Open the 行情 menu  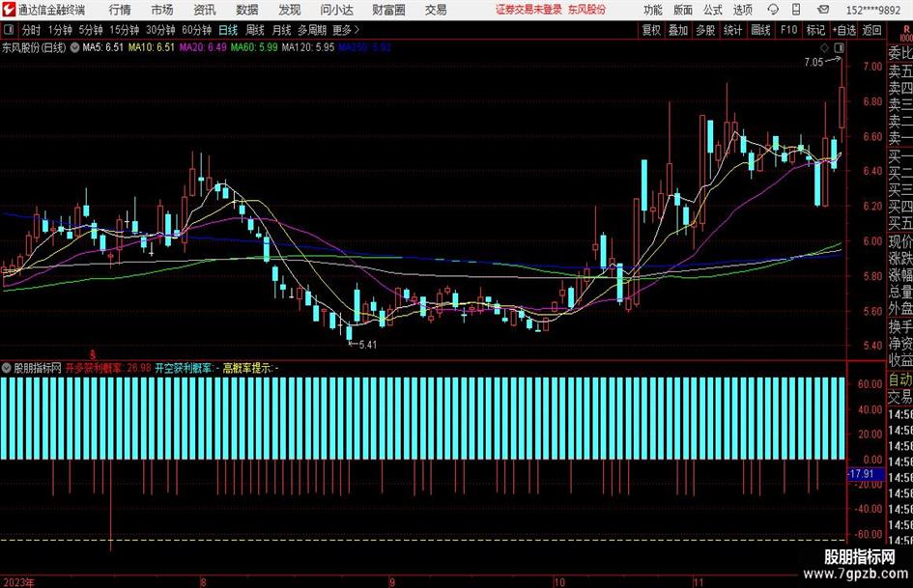click(120, 10)
